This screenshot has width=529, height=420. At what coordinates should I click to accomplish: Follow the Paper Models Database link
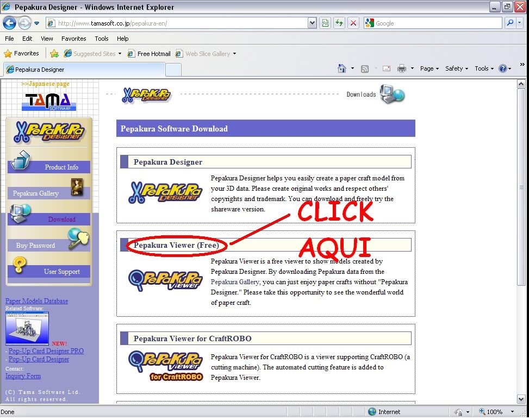[x=36, y=301]
